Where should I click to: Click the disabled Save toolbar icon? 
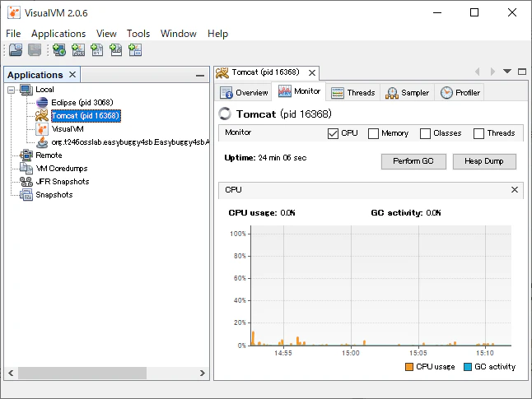(x=35, y=50)
